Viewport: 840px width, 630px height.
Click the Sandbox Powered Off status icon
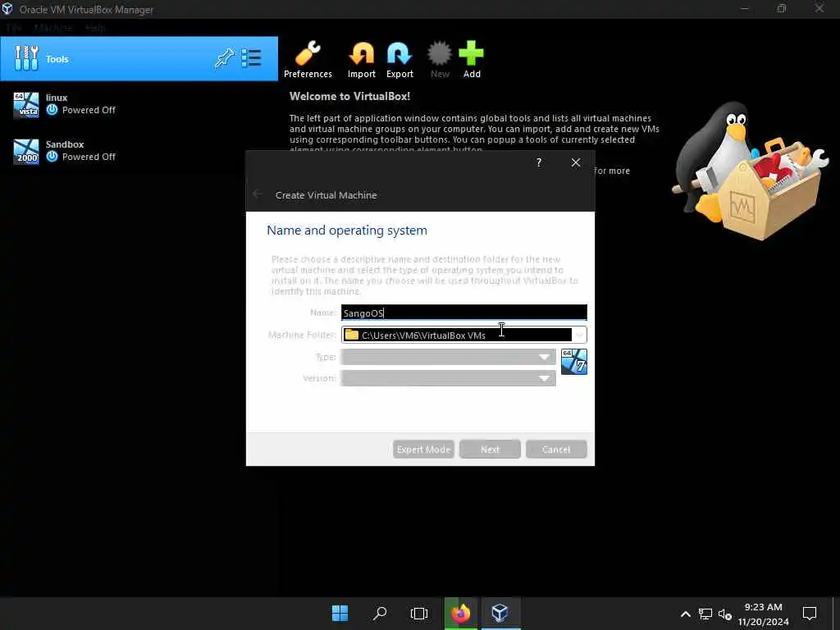[x=52, y=157]
